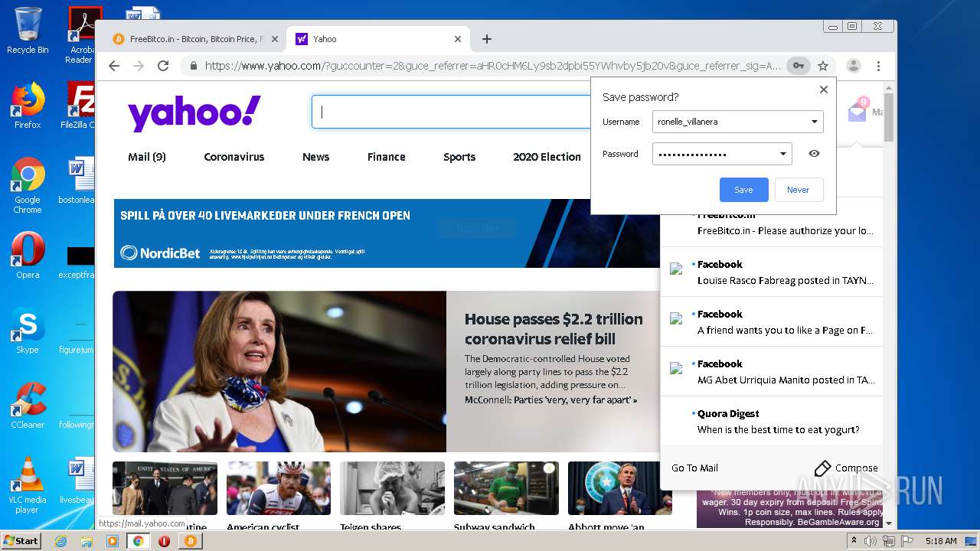Image resolution: width=980 pixels, height=551 pixels.
Task: Open the 2020 Election section
Action: pyautogui.click(x=547, y=157)
